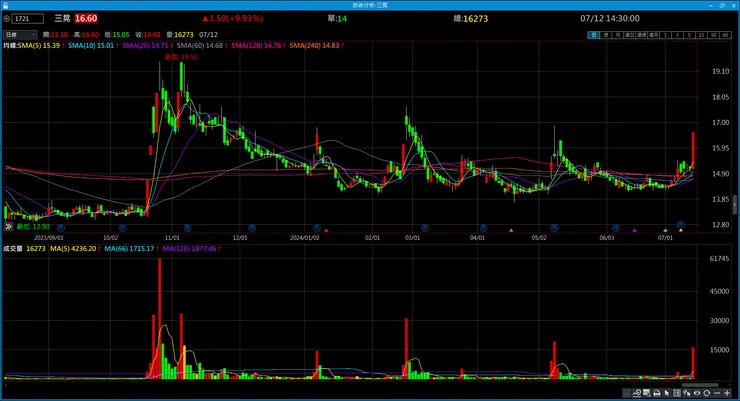This screenshot has height=401, width=740.
Task: Click the month marker near 12/01
Action: click(x=252, y=228)
